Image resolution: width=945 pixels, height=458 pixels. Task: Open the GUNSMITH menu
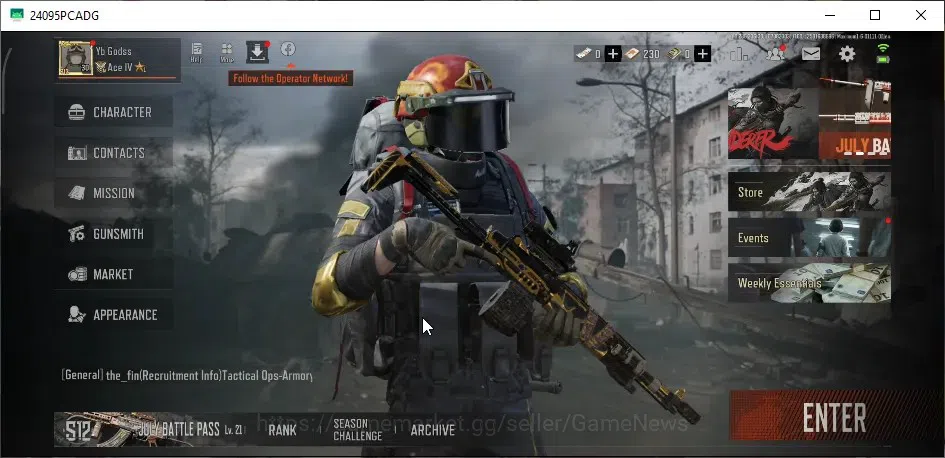coord(114,234)
